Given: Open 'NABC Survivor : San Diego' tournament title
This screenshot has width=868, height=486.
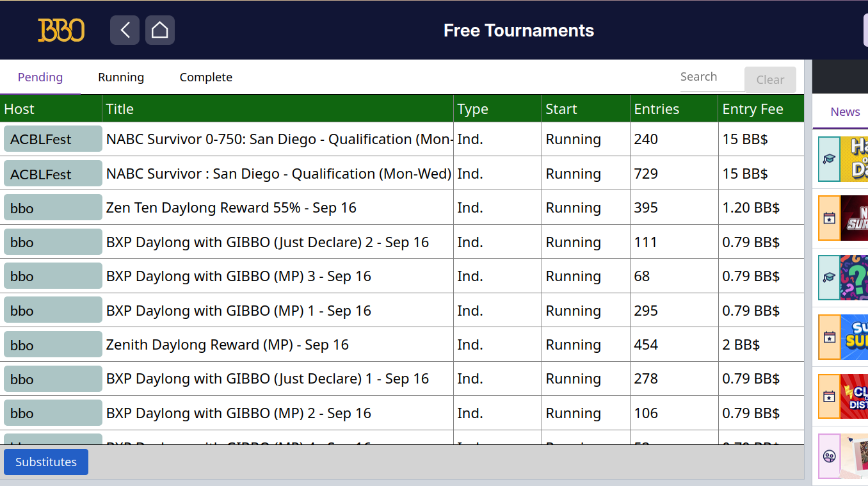Looking at the screenshot, I should [x=279, y=174].
